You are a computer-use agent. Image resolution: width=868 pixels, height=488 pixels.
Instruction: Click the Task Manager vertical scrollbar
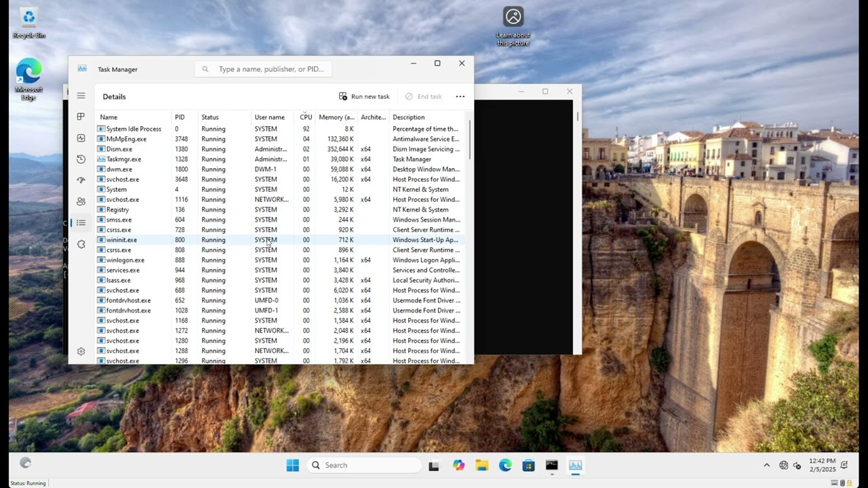[469, 141]
